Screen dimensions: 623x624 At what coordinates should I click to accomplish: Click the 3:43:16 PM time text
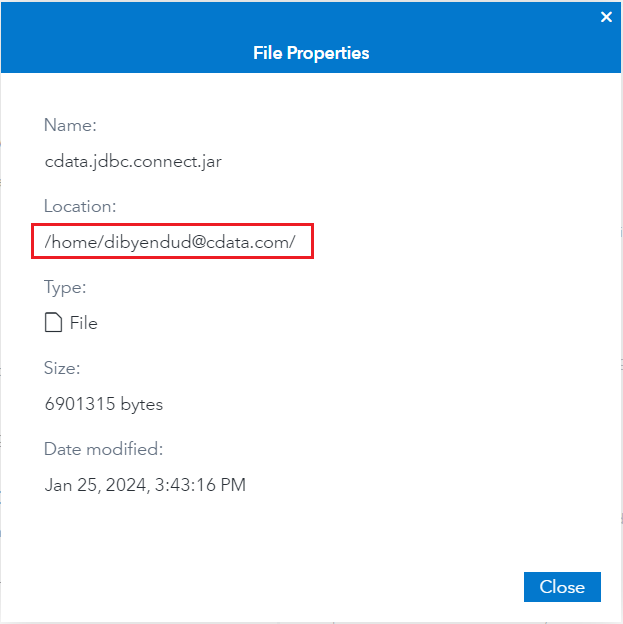(x=200, y=485)
